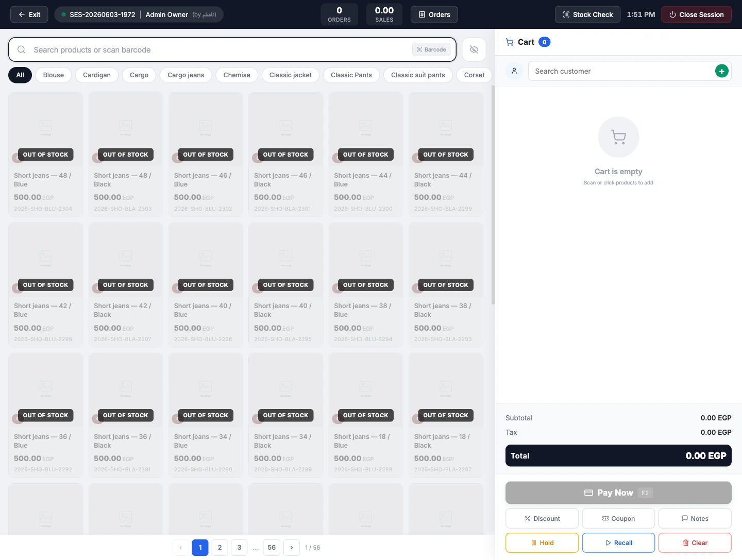Apply a Discount to the cart

pos(542,518)
